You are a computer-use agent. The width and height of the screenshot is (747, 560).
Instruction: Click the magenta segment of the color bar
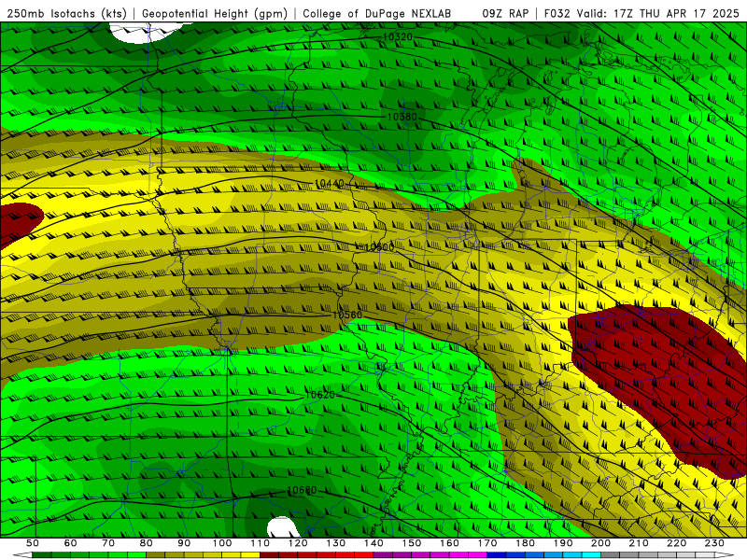[430, 555]
